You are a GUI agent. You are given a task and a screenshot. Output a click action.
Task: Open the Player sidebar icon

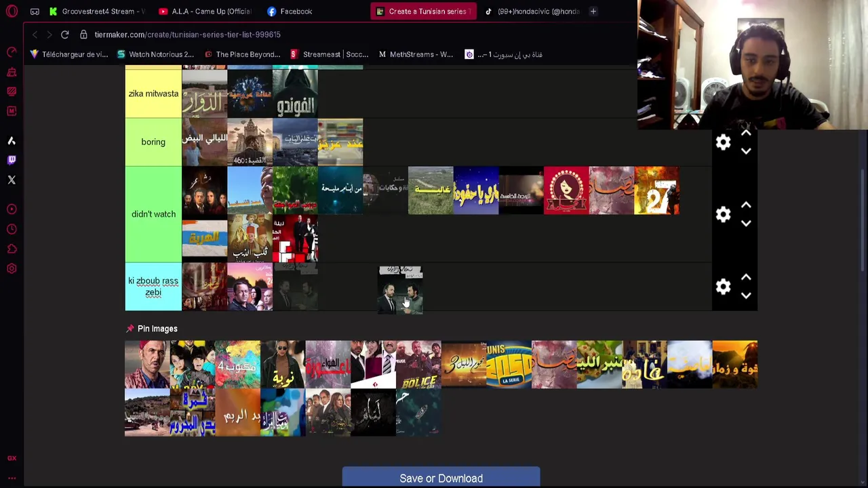click(x=12, y=209)
